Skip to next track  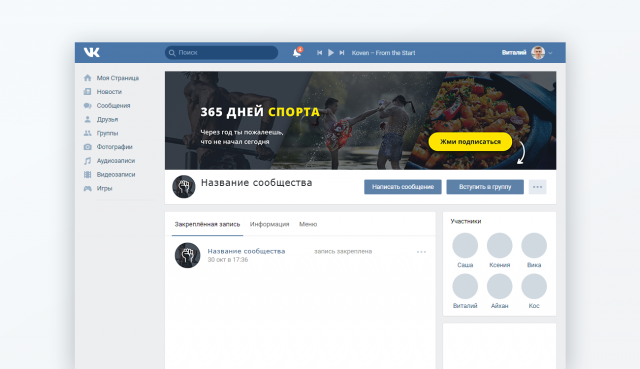point(342,53)
